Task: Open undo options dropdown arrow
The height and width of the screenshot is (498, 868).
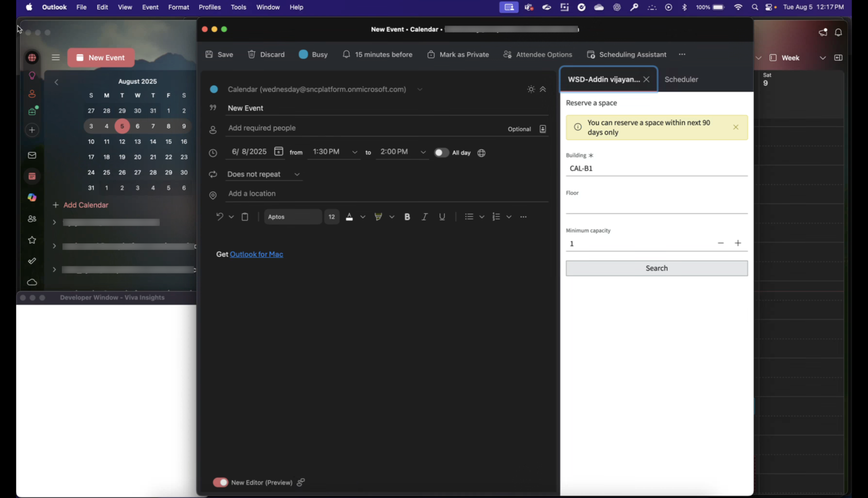Action: pyautogui.click(x=231, y=217)
